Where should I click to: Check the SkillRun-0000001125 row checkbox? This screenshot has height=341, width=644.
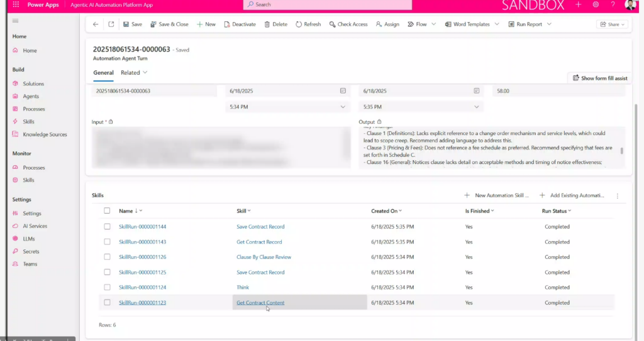coord(107,272)
